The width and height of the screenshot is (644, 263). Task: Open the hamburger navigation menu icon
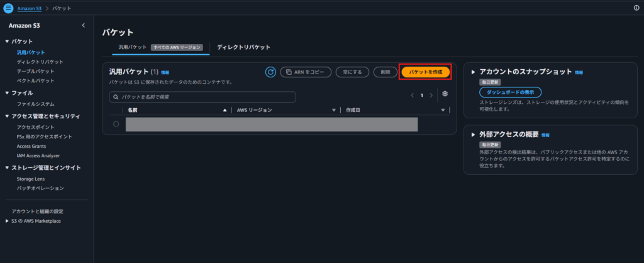tap(8, 8)
